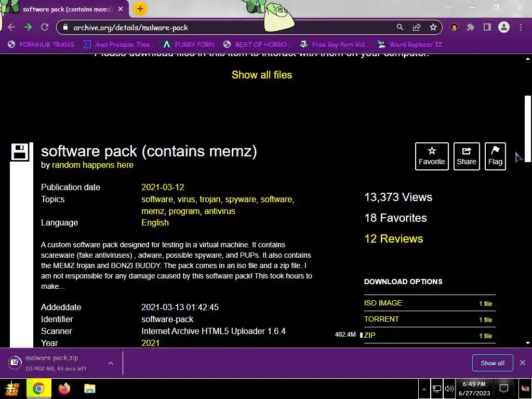
Task: Click the tab search chevron
Action: (x=448, y=7)
